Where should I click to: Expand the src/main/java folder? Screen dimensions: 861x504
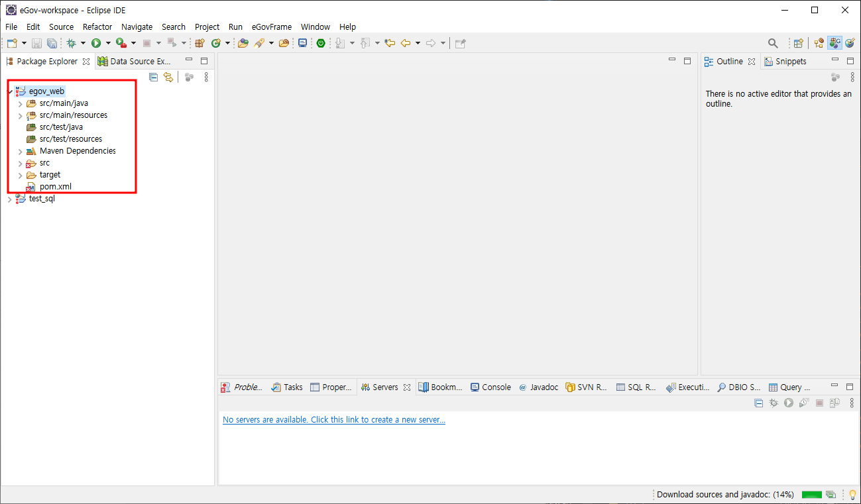point(21,103)
